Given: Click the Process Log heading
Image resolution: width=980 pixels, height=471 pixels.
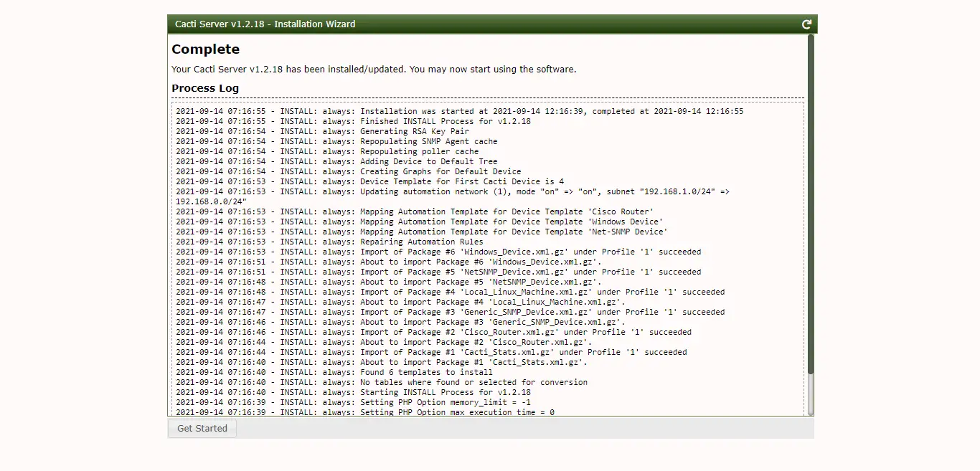Looking at the screenshot, I should pos(205,88).
